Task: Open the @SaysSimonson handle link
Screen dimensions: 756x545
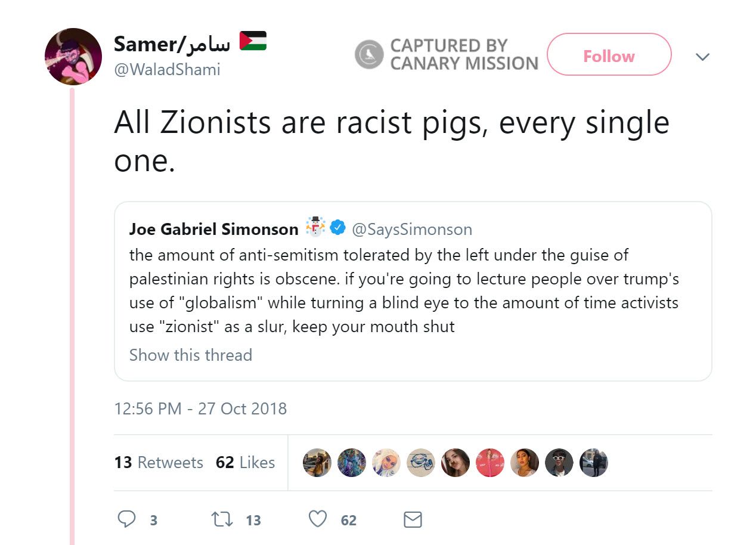Action: [x=412, y=229]
